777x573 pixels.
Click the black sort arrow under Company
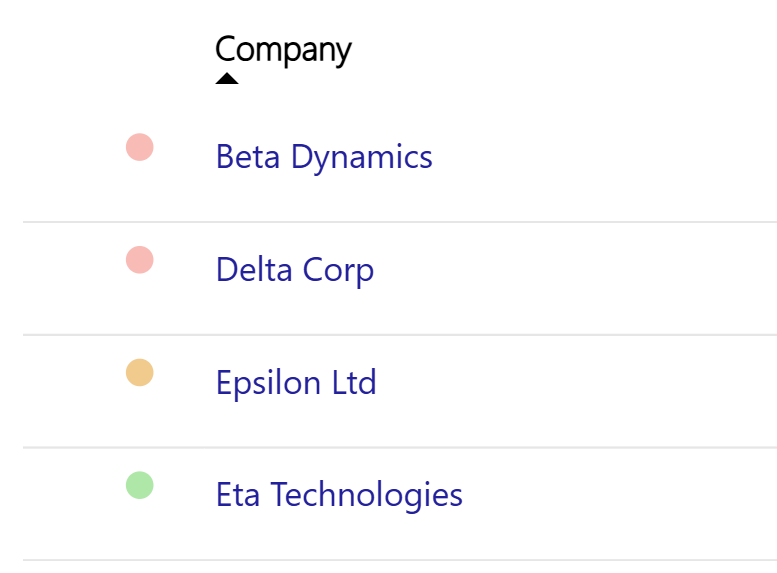coord(227,78)
